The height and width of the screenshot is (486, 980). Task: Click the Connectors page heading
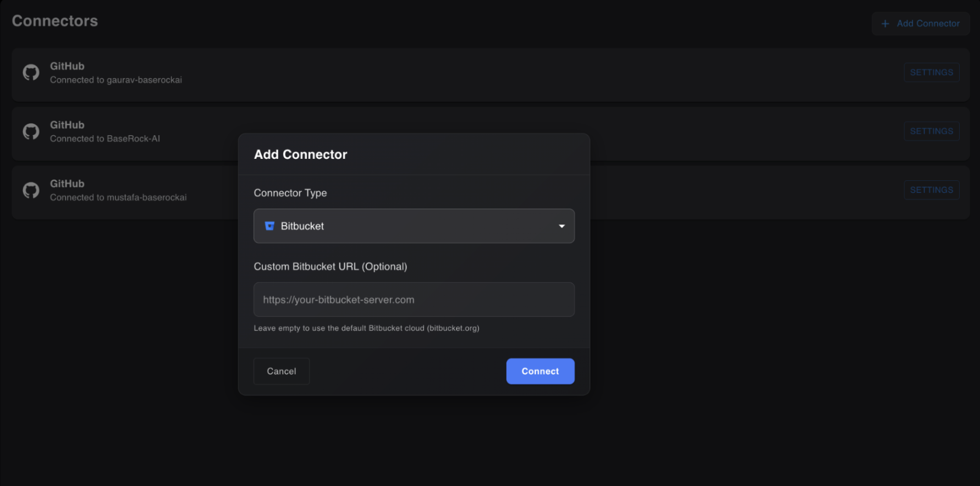(x=55, y=21)
